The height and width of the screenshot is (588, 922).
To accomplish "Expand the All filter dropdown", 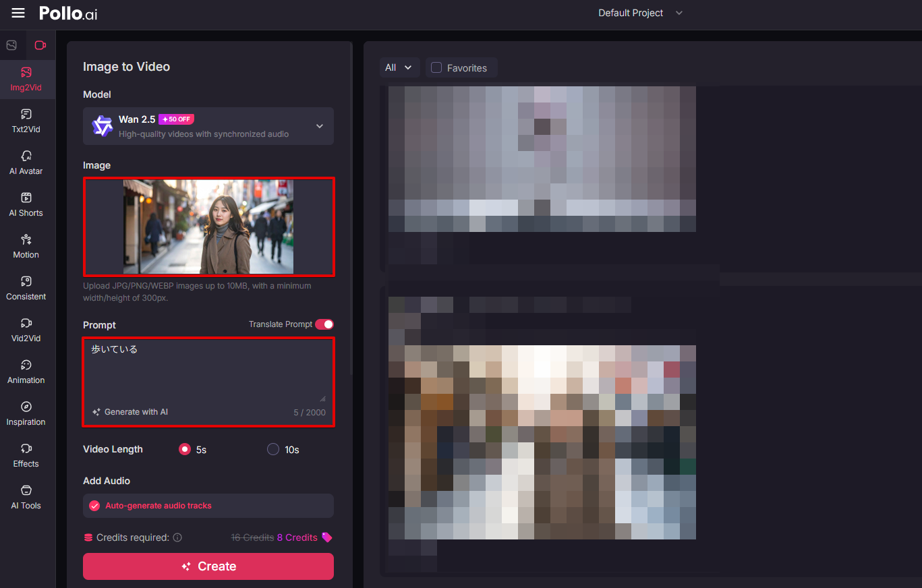I will 398,67.
